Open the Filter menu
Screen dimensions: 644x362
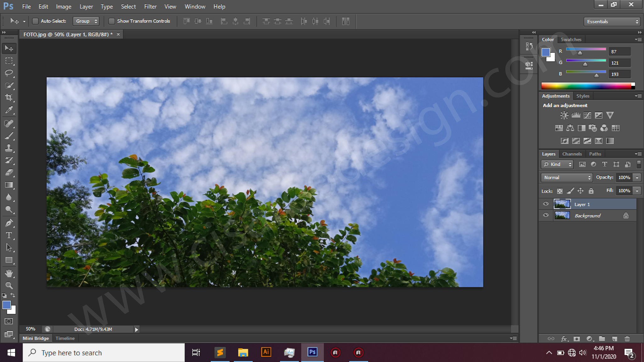150,6
